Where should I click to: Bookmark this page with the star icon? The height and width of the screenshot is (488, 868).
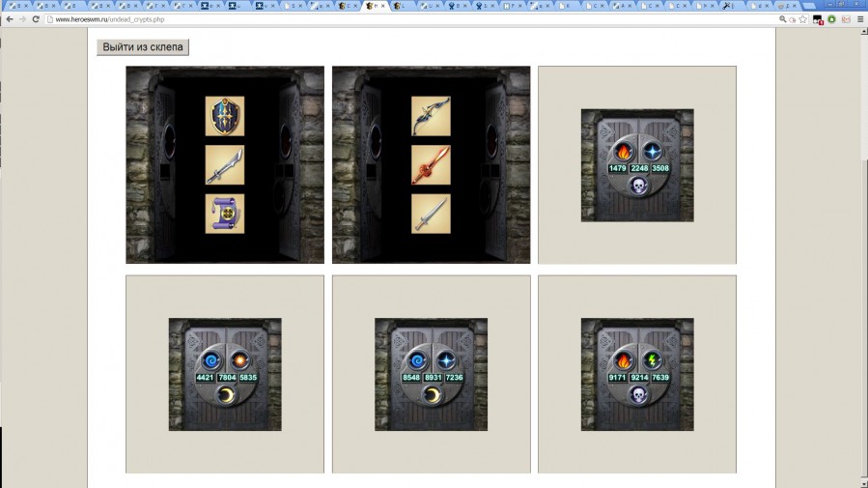(803, 19)
